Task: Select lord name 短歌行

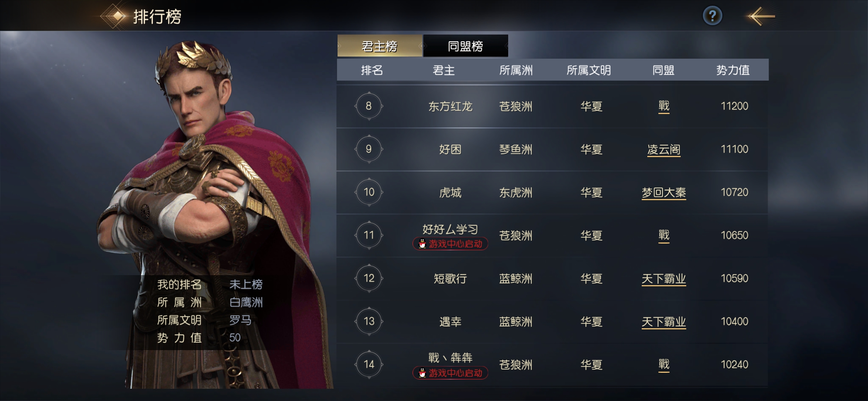Action: (x=450, y=279)
